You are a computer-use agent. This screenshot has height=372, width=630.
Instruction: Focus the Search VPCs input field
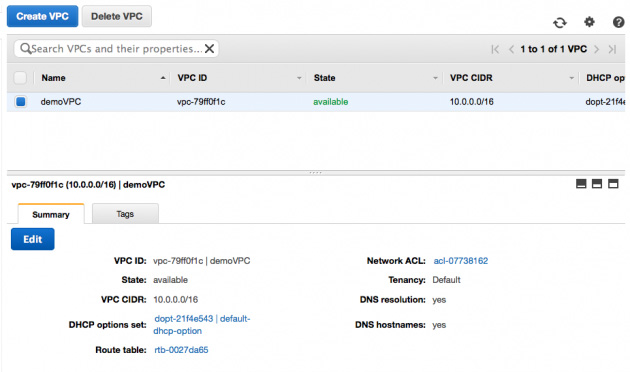(x=117, y=49)
